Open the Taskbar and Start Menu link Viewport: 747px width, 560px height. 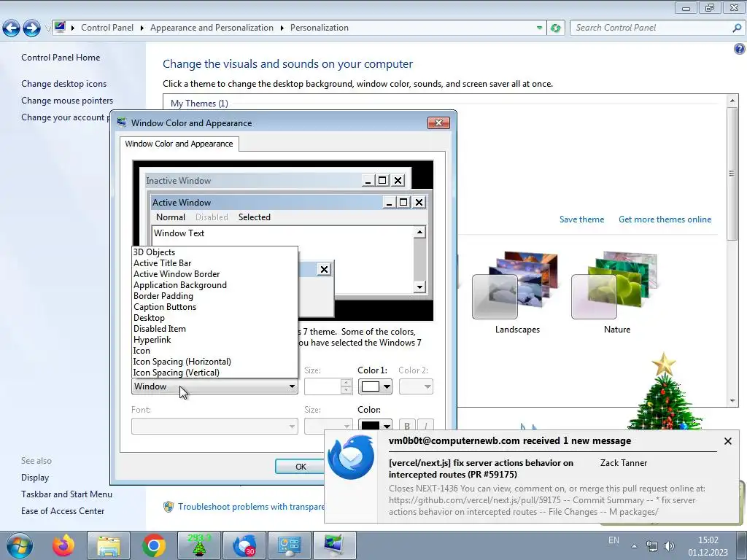(66, 494)
